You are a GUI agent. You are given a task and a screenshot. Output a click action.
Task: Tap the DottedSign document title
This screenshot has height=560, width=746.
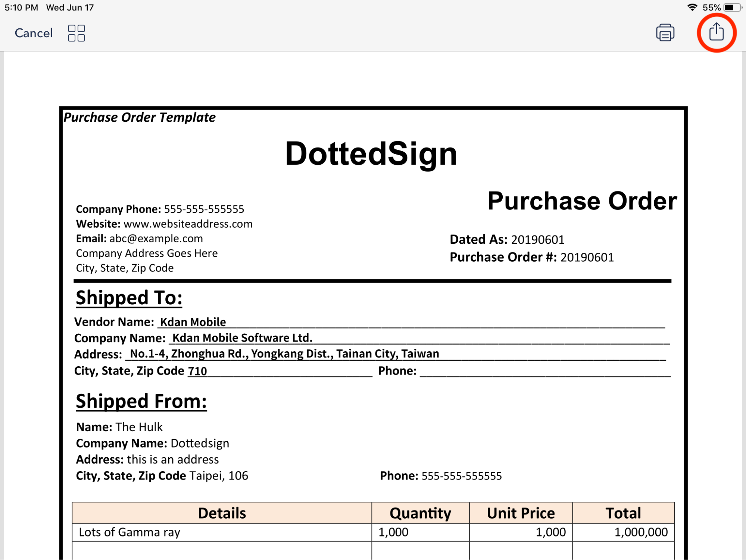pyautogui.click(x=371, y=154)
